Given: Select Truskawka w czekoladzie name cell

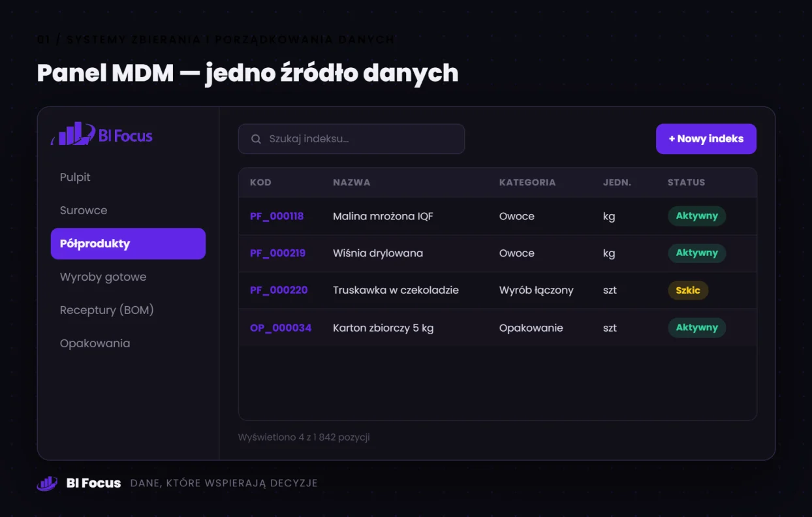Looking at the screenshot, I should (x=396, y=290).
